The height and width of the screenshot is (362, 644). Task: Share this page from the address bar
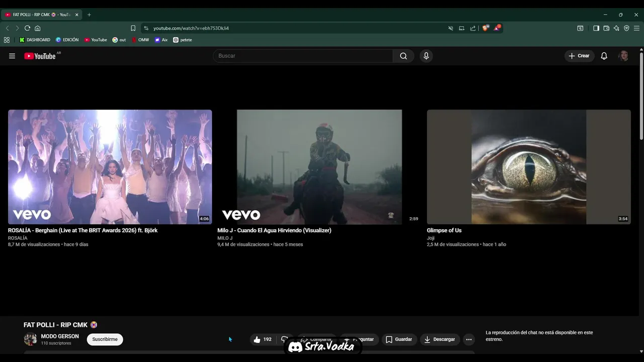pyautogui.click(x=472, y=28)
